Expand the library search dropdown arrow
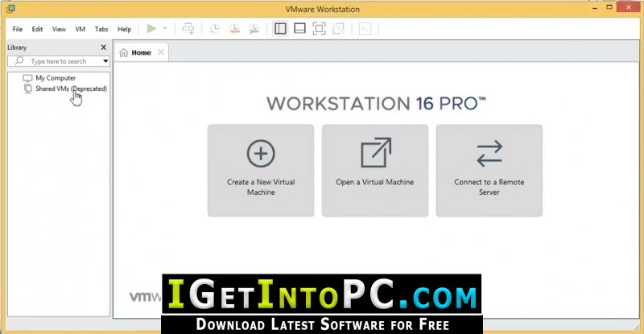 pyautogui.click(x=105, y=61)
